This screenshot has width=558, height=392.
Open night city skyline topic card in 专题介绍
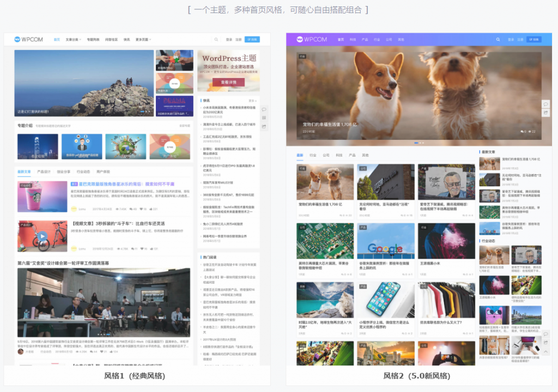38,146
